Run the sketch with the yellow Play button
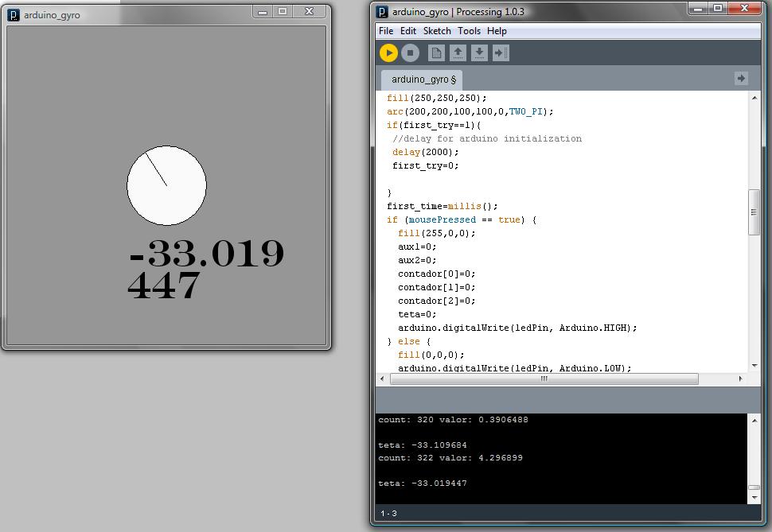This screenshot has height=532, width=772. tap(388, 52)
